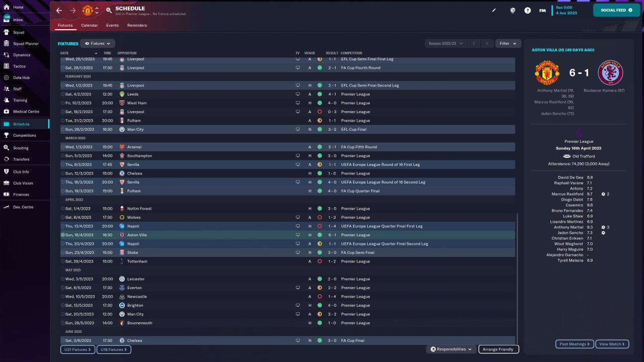Open Anthony Martial in the ratings list

click(568, 227)
